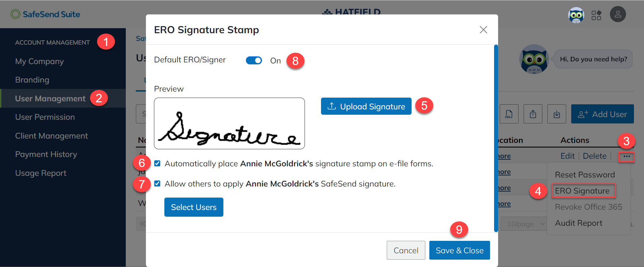Select the SafeSend Suite logo

(45, 14)
